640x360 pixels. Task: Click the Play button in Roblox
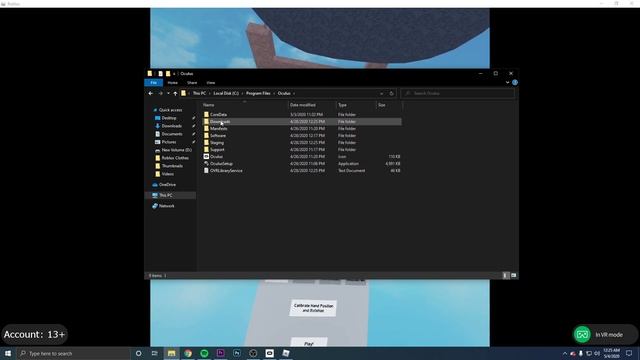[309, 343]
